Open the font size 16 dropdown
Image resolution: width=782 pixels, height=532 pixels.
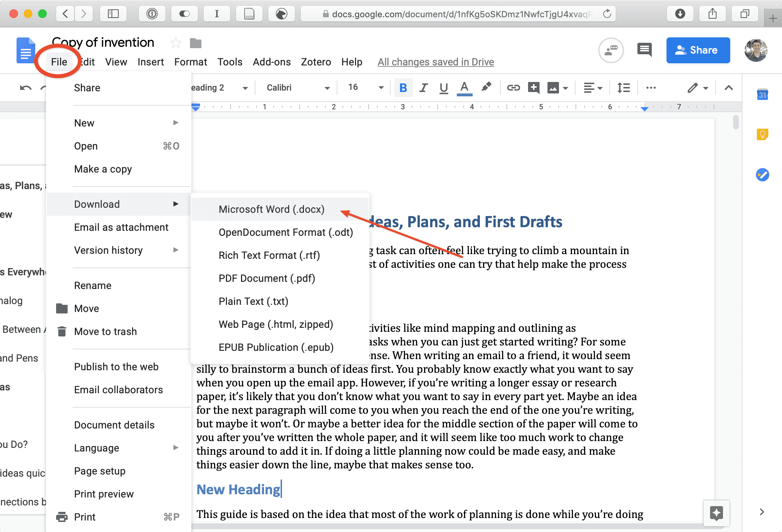(x=365, y=88)
